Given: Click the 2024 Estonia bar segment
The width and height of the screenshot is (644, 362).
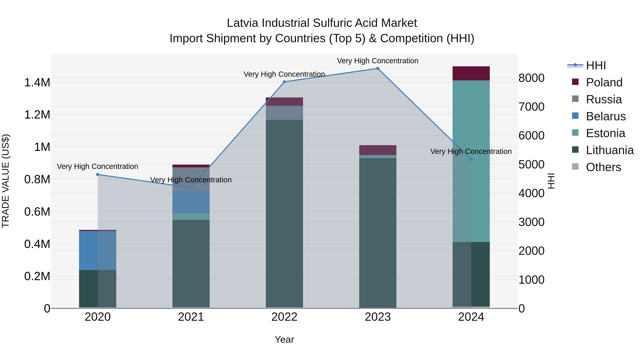Looking at the screenshot, I should pos(471,161).
